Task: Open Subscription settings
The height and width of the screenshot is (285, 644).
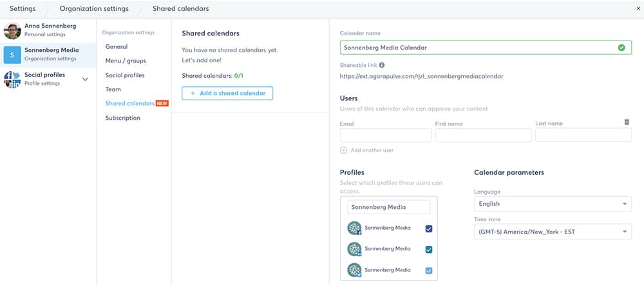Action: pos(123,118)
